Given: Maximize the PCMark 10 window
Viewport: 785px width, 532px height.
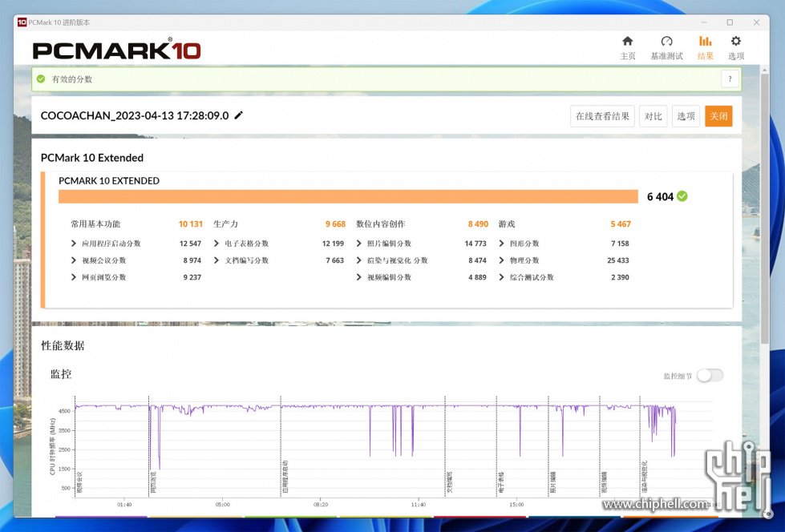Looking at the screenshot, I should (730, 22).
